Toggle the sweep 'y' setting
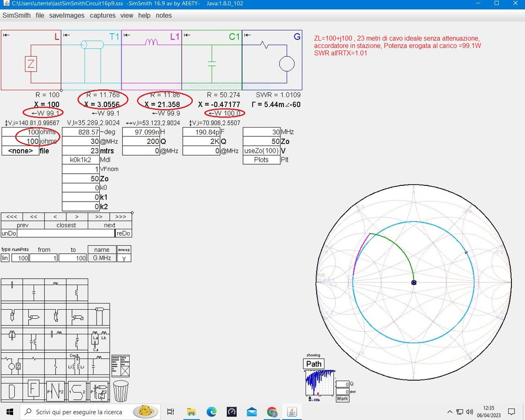The height and width of the screenshot is (420, 525). tap(124, 258)
